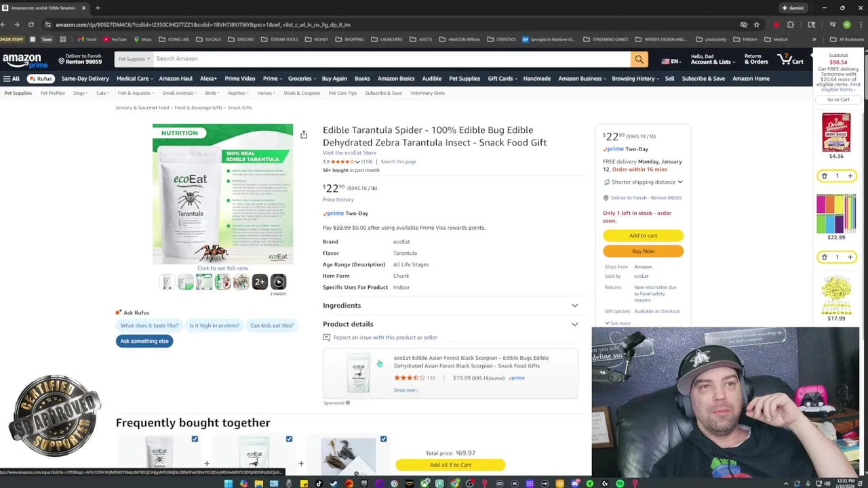Open Amazon Haul in the nav bar

tap(176, 79)
